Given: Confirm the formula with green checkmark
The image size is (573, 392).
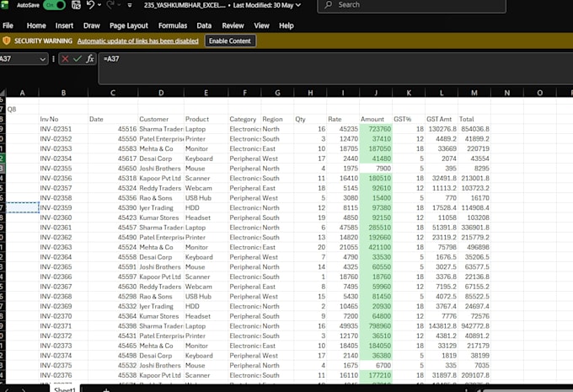Looking at the screenshot, I should (x=78, y=58).
